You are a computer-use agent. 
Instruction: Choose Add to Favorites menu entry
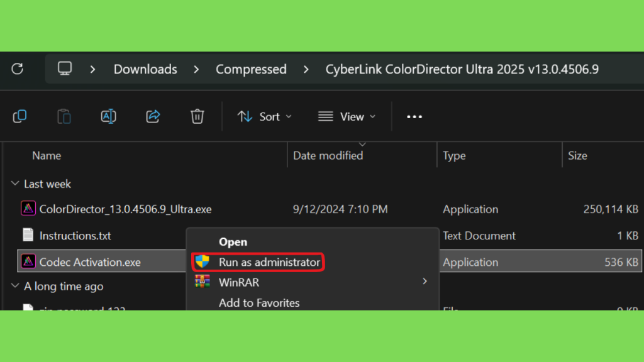[x=259, y=303]
